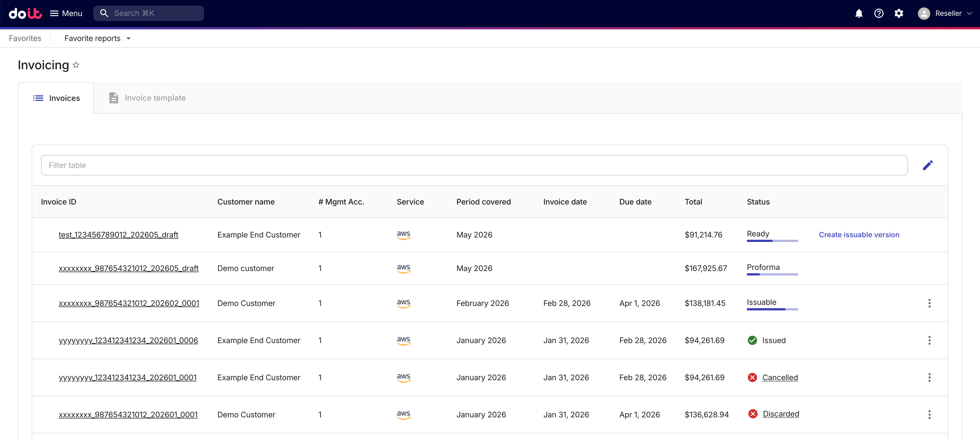Sort by Invoice ID column header
The height and width of the screenshot is (439, 980).
[x=59, y=202]
